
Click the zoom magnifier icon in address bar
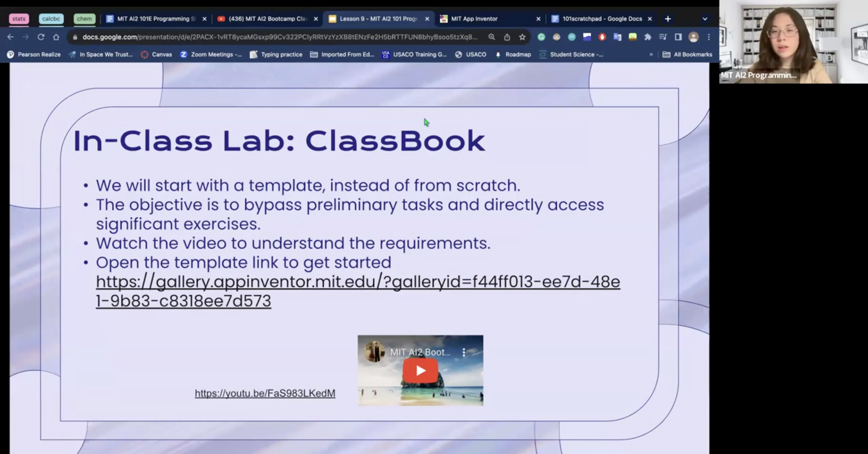point(491,37)
